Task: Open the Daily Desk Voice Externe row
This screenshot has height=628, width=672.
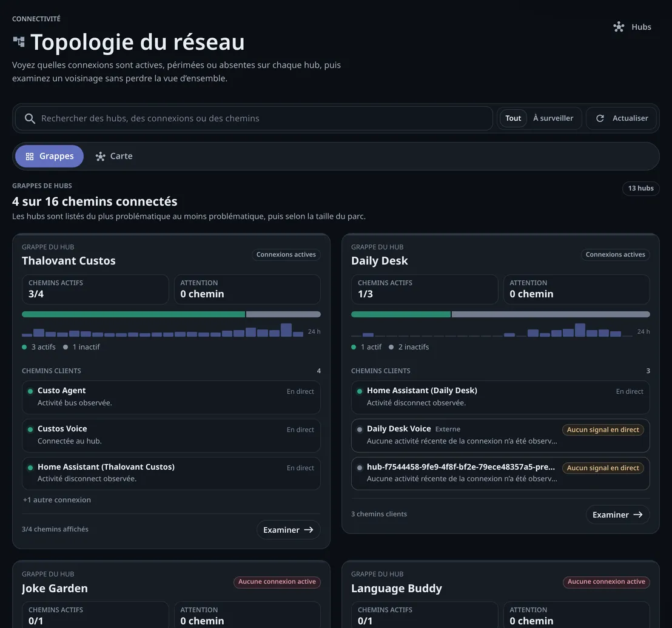Action: (500, 435)
